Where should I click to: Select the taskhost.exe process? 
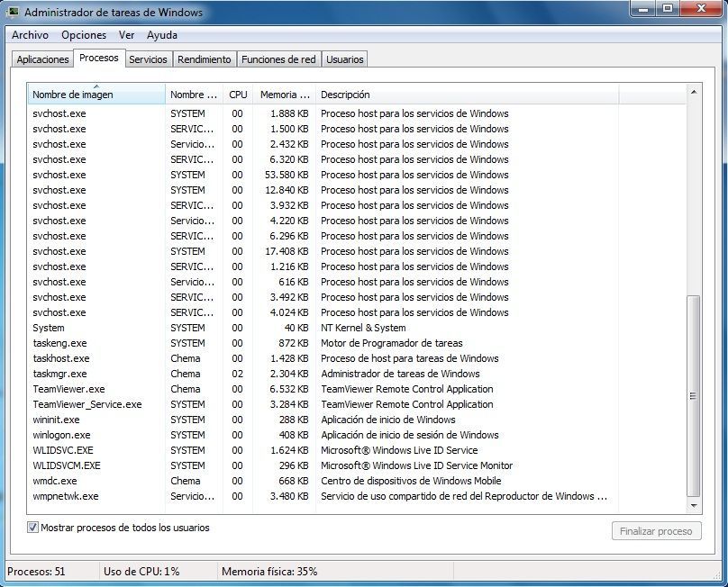point(323,358)
